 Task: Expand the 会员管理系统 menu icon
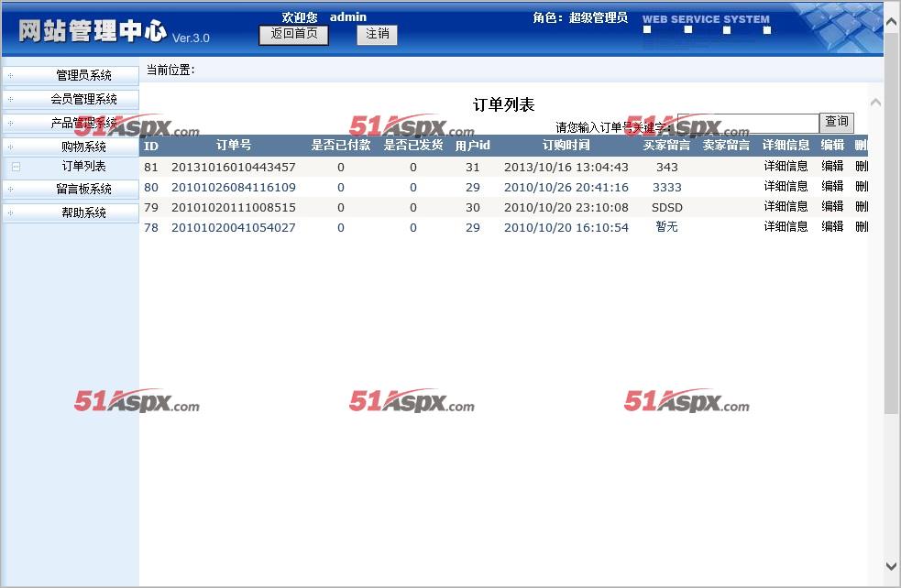10,99
